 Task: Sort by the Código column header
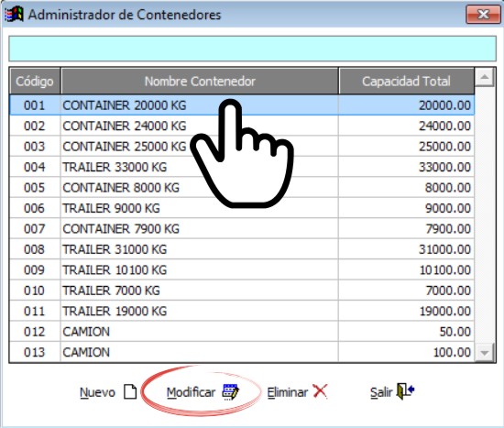coord(35,81)
